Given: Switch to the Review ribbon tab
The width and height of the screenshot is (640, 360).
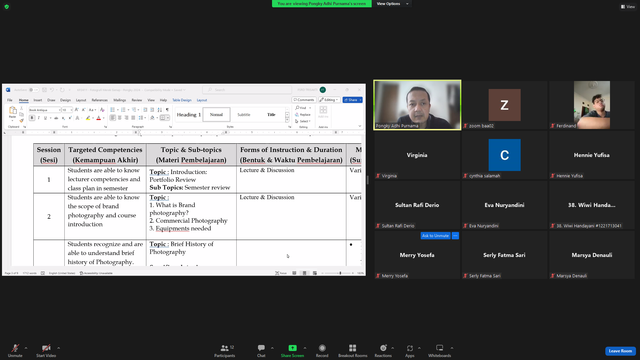Looking at the screenshot, I should pyautogui.click(x=137, y=100).
